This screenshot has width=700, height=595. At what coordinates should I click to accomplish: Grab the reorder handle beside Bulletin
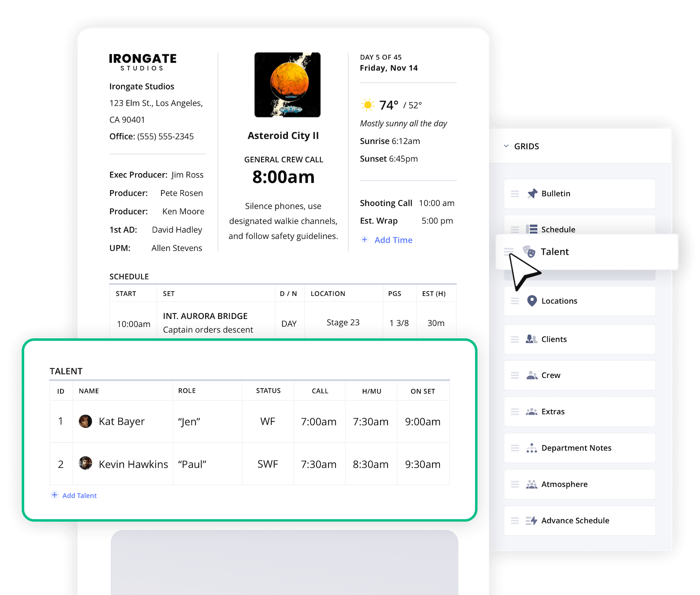coord(515,194)
